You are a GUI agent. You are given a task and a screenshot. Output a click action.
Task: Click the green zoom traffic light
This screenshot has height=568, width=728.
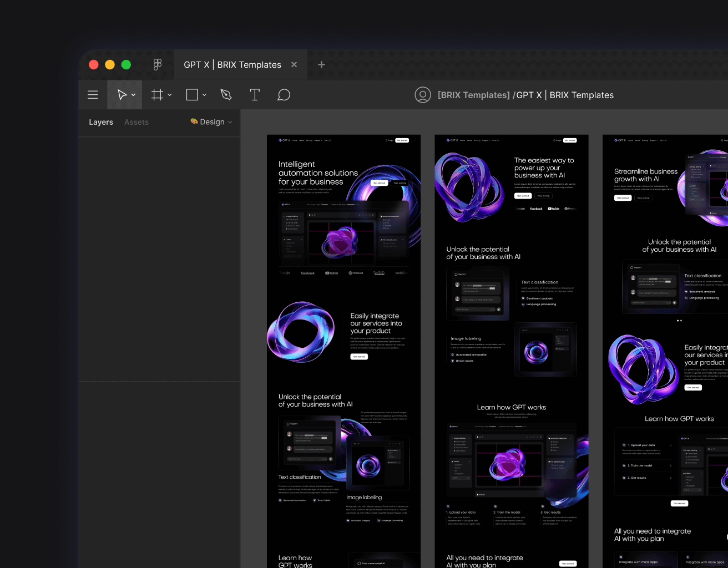click(x=126, y=64)
